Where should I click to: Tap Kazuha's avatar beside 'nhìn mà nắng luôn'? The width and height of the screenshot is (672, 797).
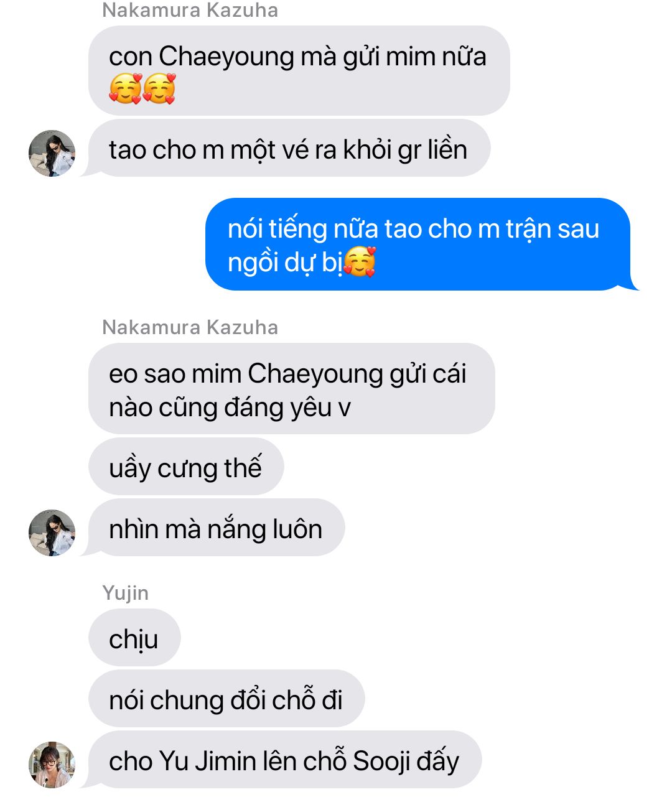click(52, 533)
